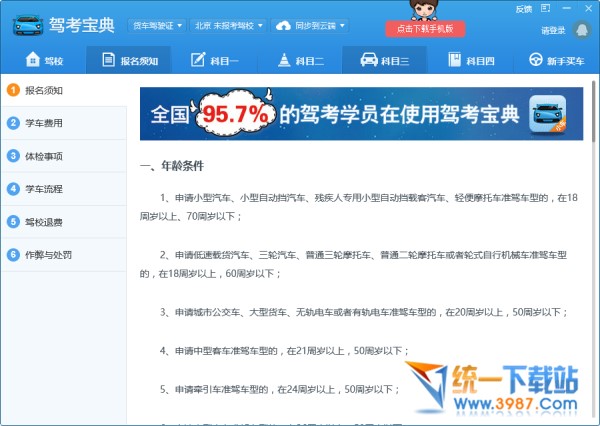This screenshot has width=600, height=426.
Task: Click the document icon of 报名须知 tab
Action: coord(108,60)
